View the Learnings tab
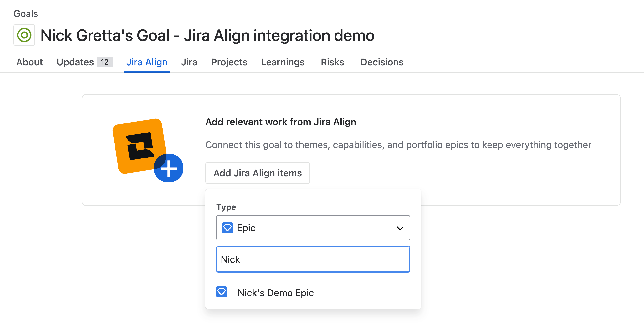Viewport: 644px width, 332px height. point(283,62)
